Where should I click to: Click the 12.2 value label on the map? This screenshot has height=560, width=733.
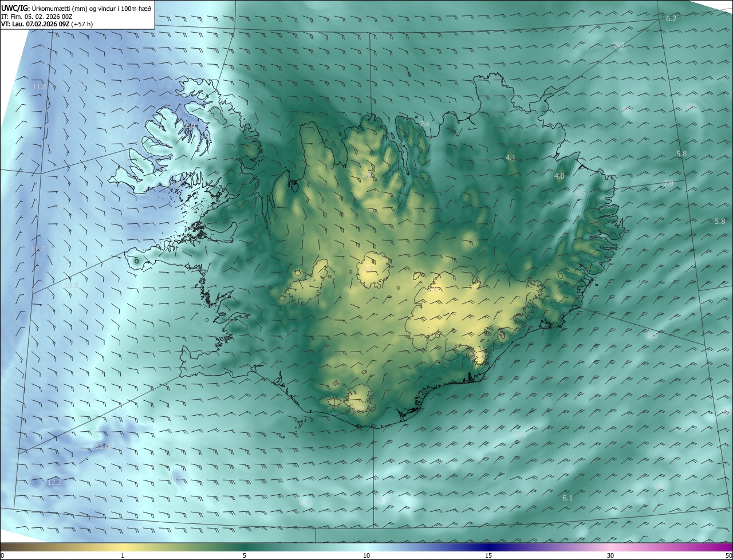(54, 483)
